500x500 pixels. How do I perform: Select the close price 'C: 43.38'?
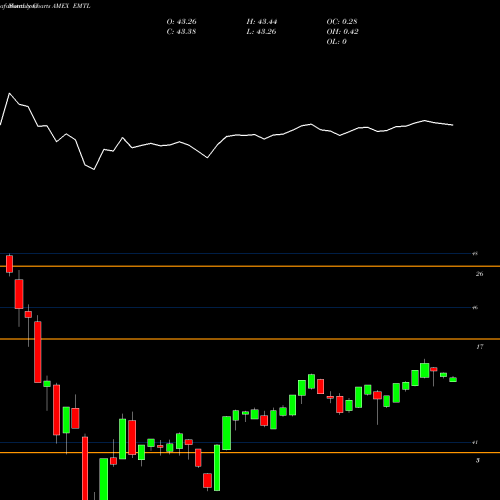(x=181, y=32)
